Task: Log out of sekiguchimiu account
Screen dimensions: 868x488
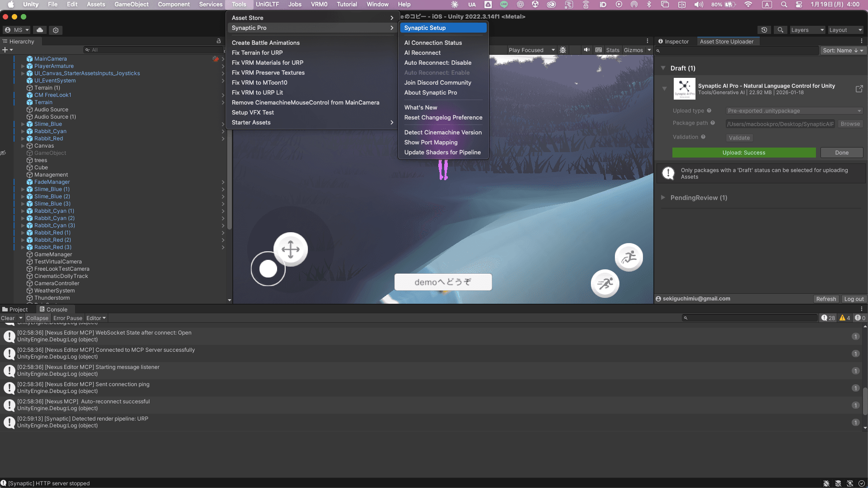Action: click(854, 299)
